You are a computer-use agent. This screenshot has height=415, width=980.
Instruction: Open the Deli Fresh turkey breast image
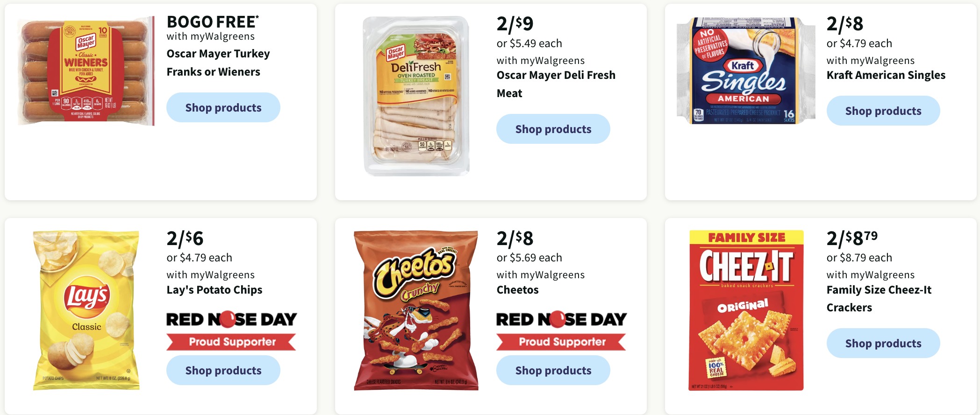click(416, 96)
